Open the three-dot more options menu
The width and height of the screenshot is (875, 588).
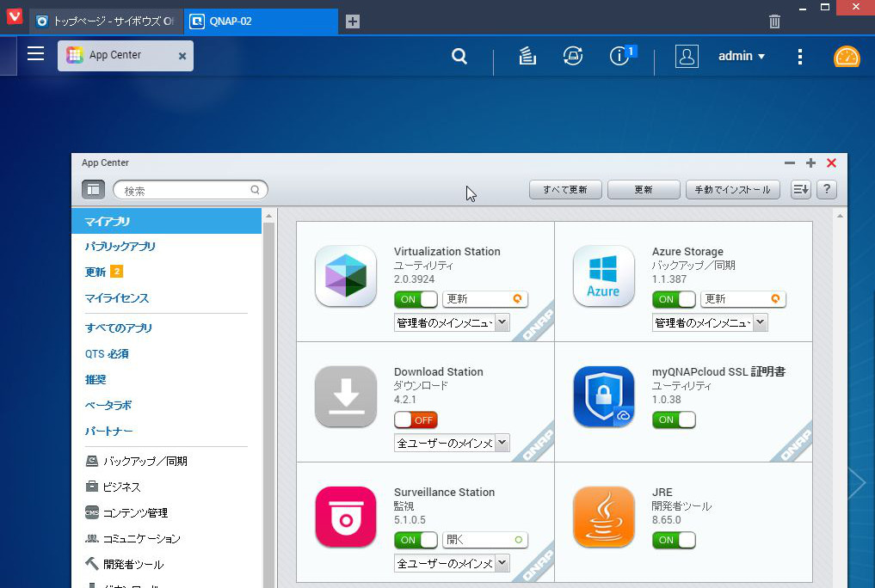(x=800, y=56)
